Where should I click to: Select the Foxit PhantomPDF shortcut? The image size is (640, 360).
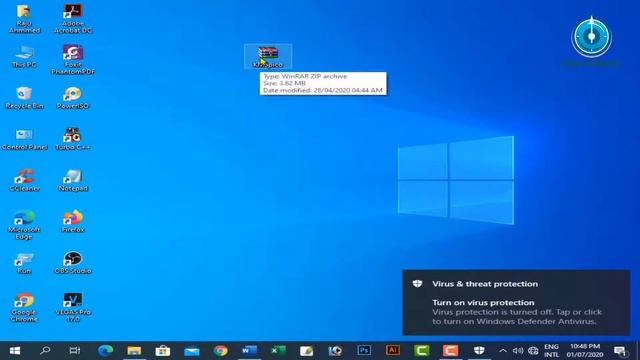[x=73, y=60]
